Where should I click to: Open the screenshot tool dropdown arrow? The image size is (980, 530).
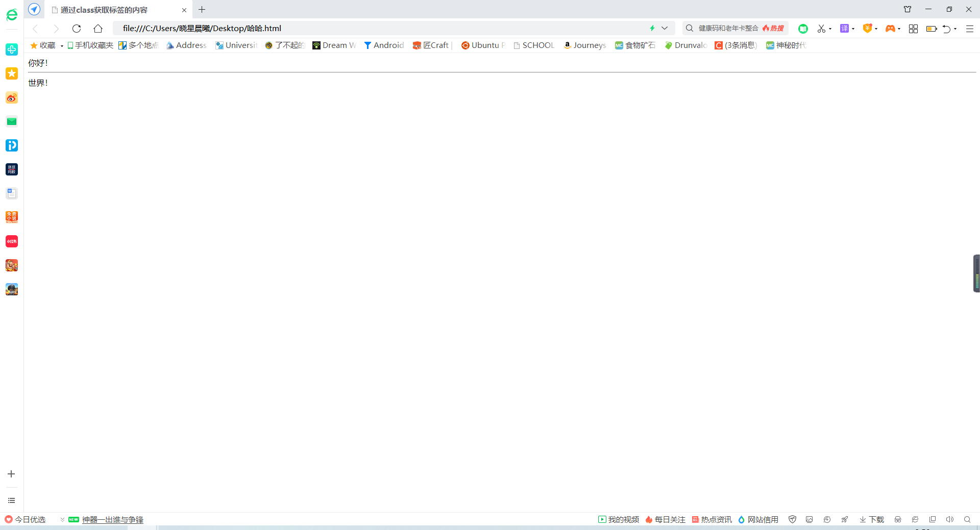[830, 29]
